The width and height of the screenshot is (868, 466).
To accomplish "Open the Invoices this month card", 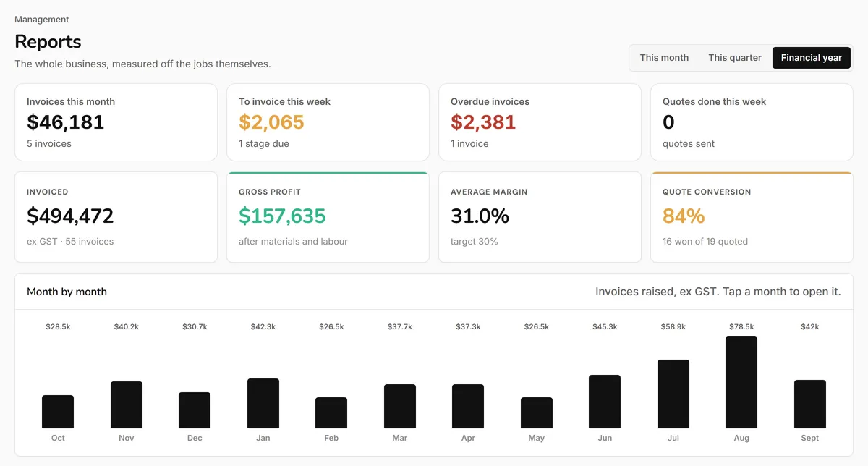I will [116, 122].
